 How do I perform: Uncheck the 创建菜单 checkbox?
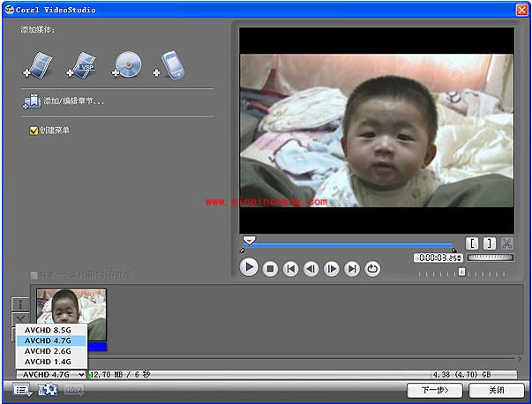click(34, 131)
